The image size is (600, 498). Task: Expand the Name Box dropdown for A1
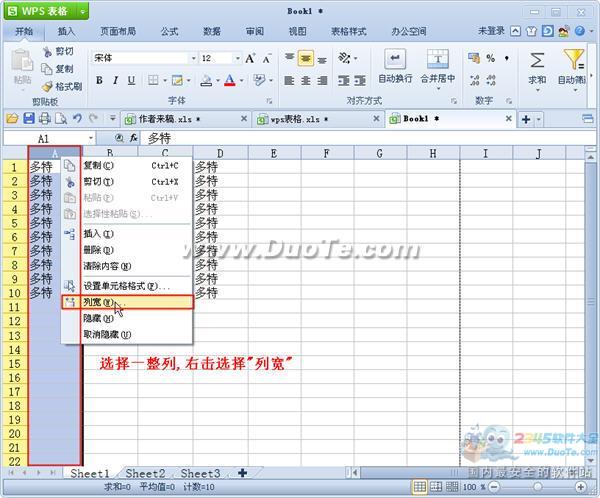pyautogui.click(x=91, y=138)
